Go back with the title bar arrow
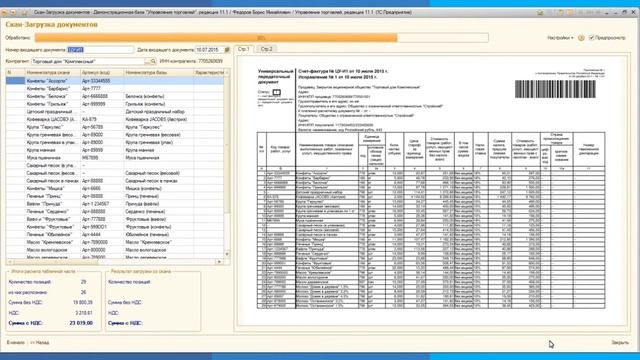The image size is (640, 360). (4, 13)
